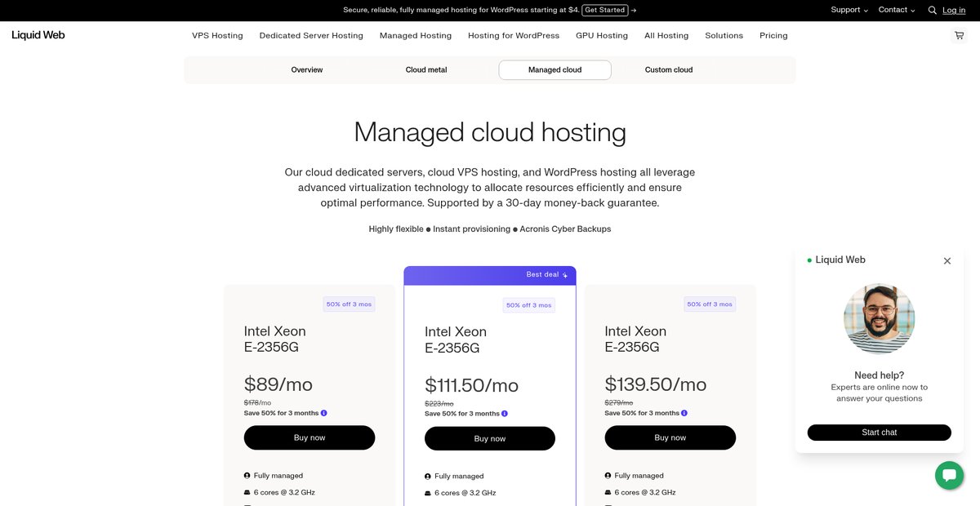Click 50% off badge on $139.50 plan
Image resolution: width=980 pixels, height=506 pixels.
[710, 304]
